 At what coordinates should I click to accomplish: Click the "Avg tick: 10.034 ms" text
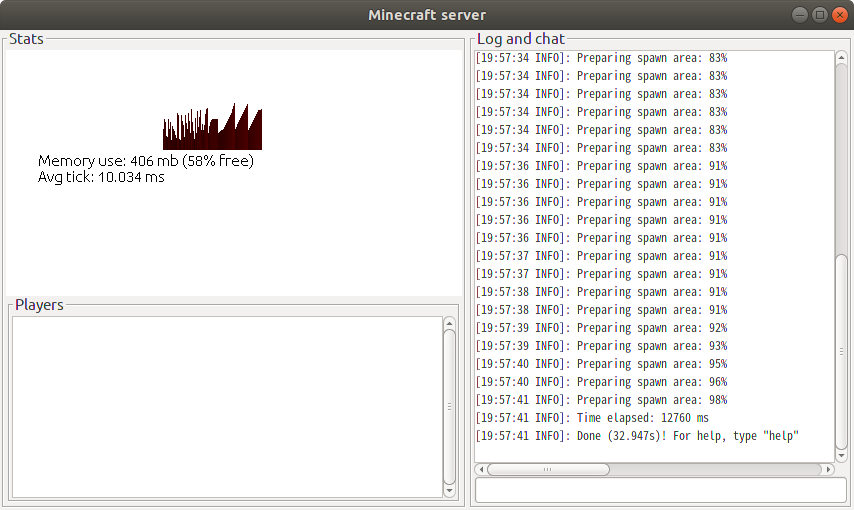point(101,177)
